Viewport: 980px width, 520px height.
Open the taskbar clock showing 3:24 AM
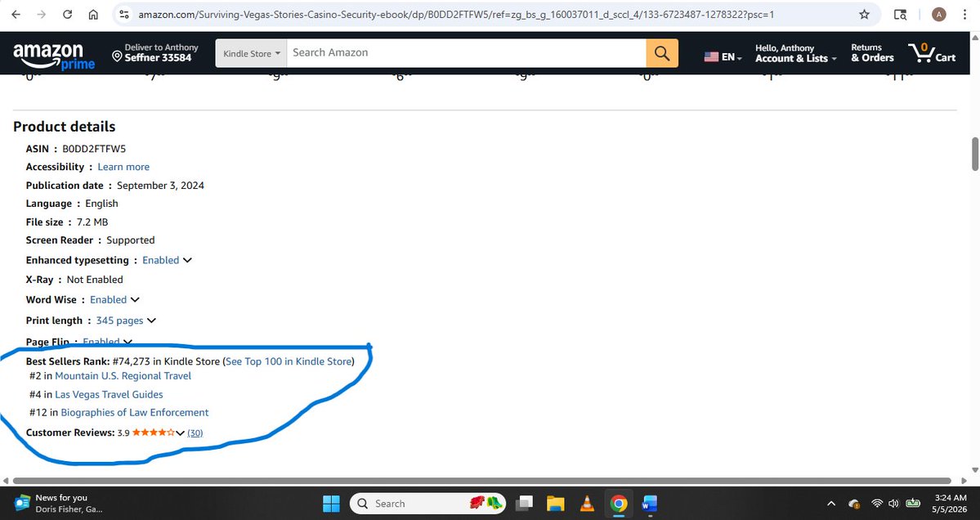pyautogui.click(x=951, y=503)
